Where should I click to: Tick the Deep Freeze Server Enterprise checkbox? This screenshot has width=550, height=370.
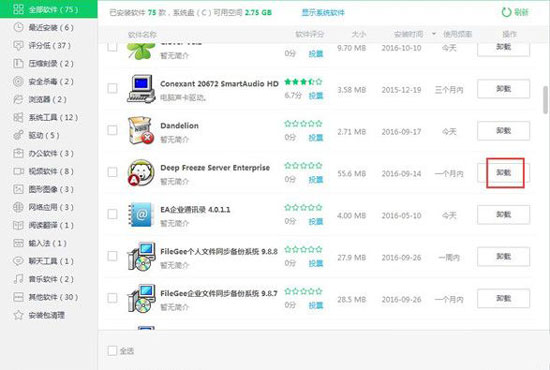click(112, 172)
